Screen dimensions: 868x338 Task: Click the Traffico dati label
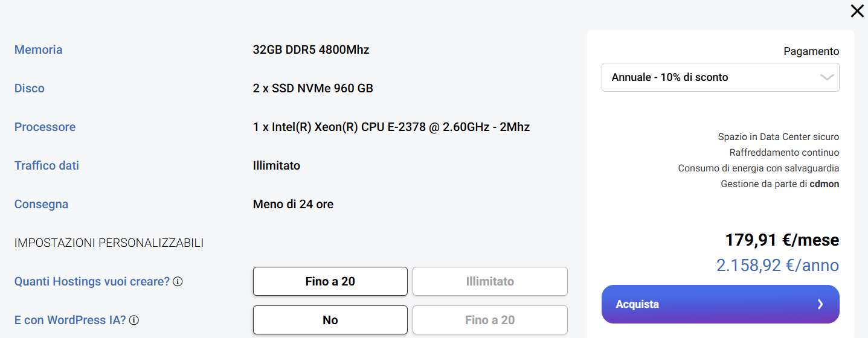tap(47, 165)
